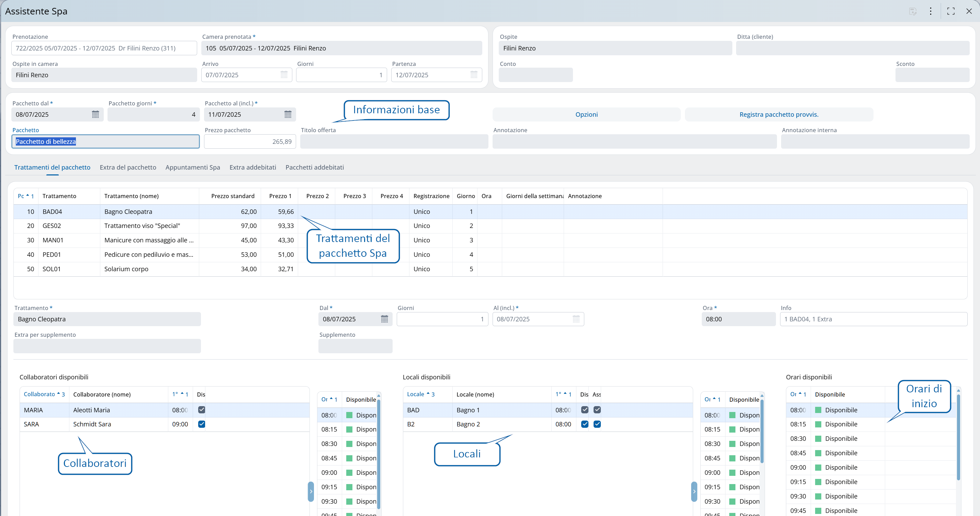This screenshot has width=980, height=516.
Task: Open calendar picker for Pacchetto al date
Action: (288, 114)
